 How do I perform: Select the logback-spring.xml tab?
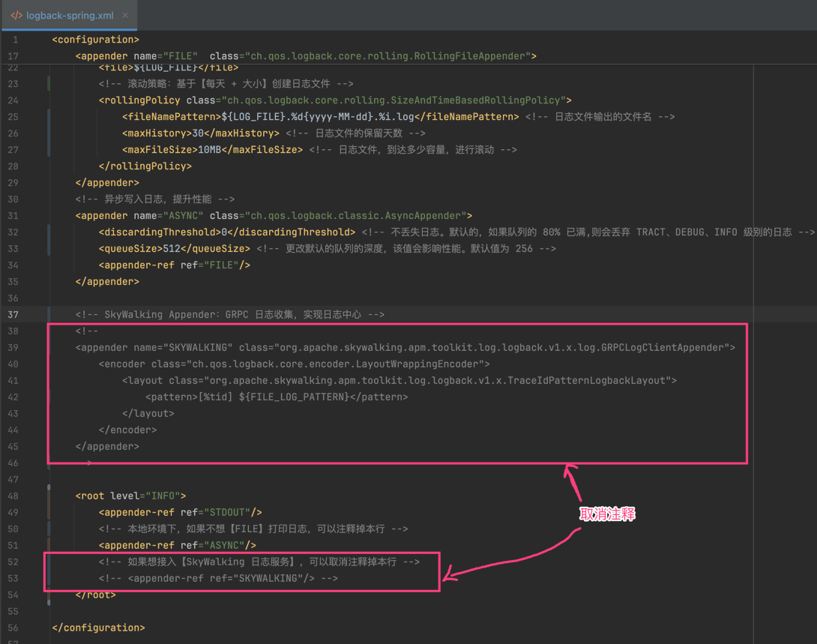pos(67,15)
